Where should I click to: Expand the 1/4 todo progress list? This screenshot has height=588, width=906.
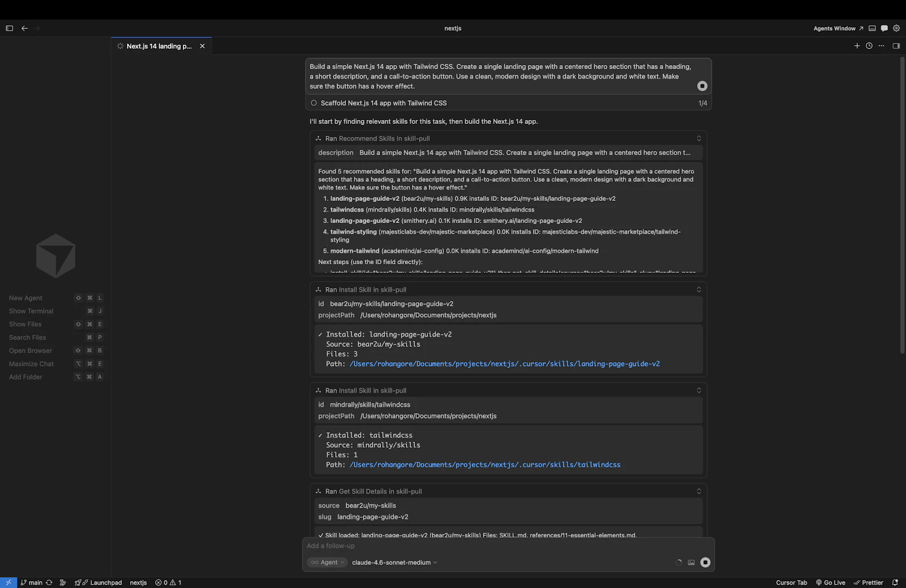[703, 103]
